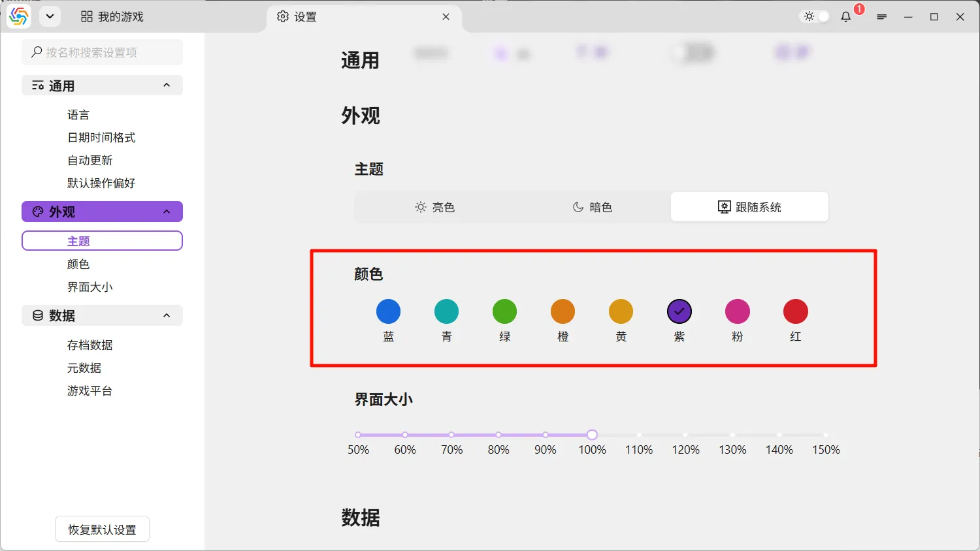Click the settings search input field

coord(108,52)
